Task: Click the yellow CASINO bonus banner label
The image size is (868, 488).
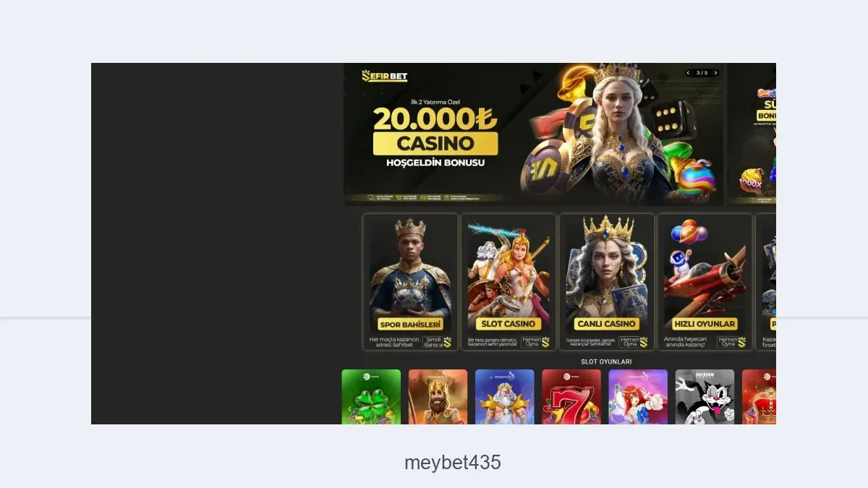Action: [435, 143]
